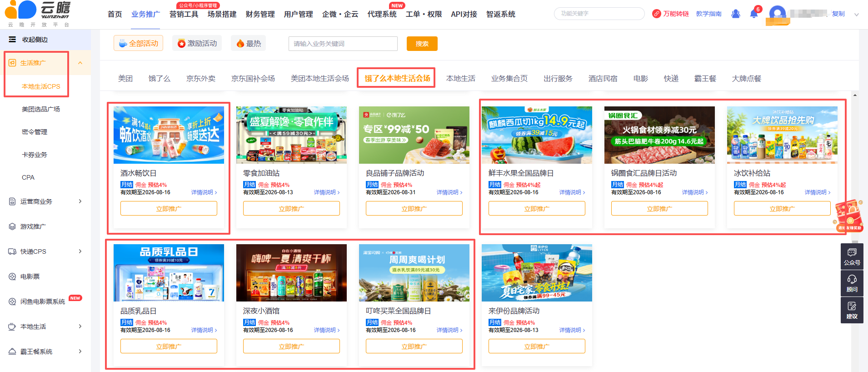The width and height of the screenshot is (868, 372).
Task: Expand the 运营商业务 menu
Action: click(80, 201)
